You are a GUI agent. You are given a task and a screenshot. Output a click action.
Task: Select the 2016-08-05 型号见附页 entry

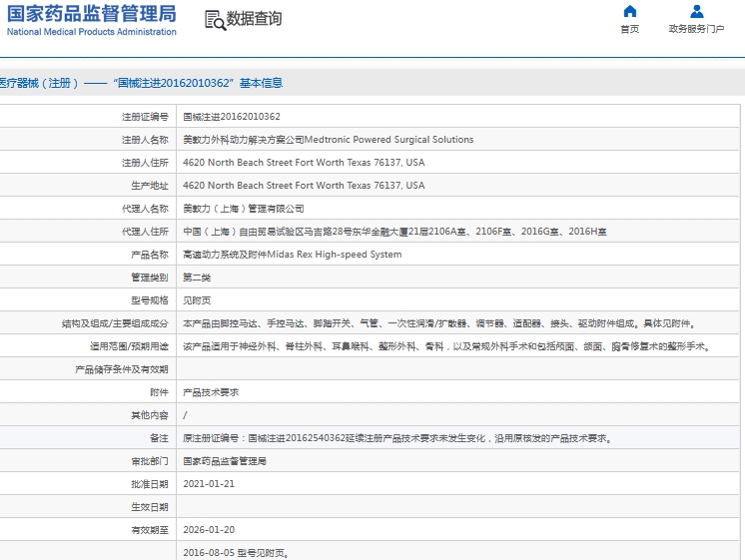(236, 553)
